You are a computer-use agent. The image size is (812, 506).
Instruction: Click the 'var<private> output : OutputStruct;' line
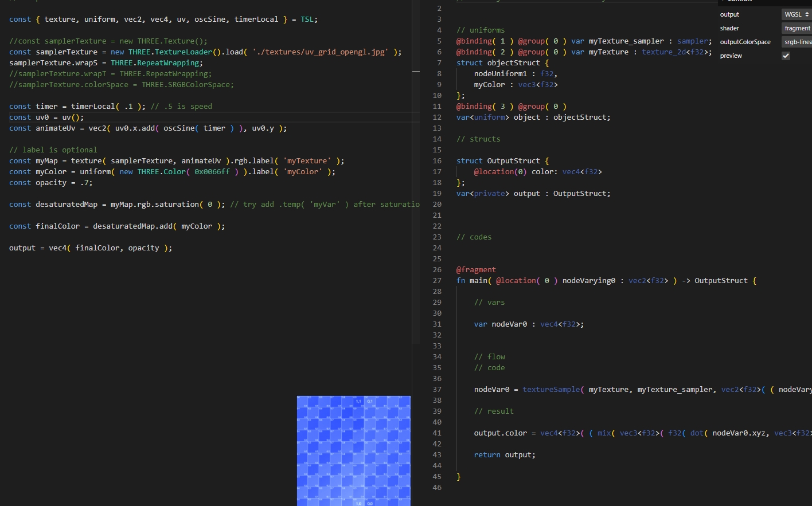click(x=533, y=194)
